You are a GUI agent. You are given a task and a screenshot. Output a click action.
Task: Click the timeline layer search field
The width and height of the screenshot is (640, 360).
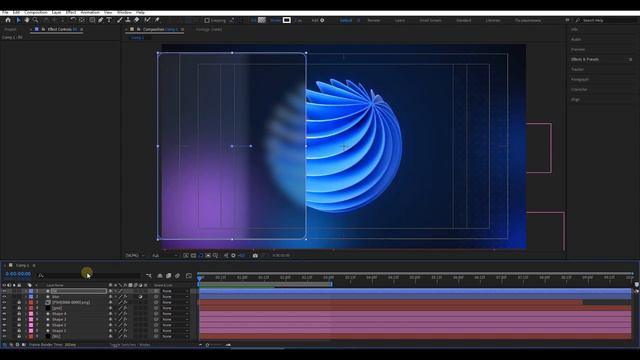(x=89, y=276)
